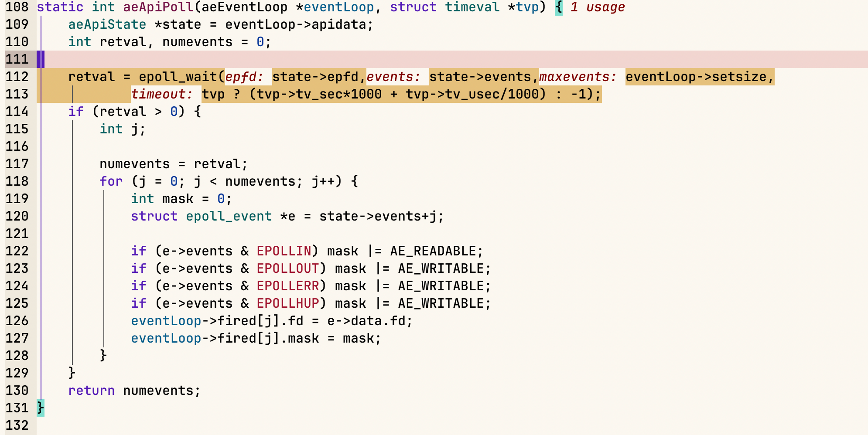Click line number 130 beside the return statement
Screen dimensions: 868x435
pyautogui.click(x=17, y=391)
